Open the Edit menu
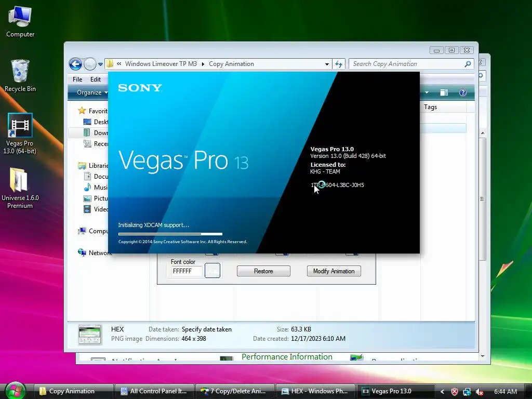This screenshot has height=399, width=532. pyautogui.click(x=96, y=79)
